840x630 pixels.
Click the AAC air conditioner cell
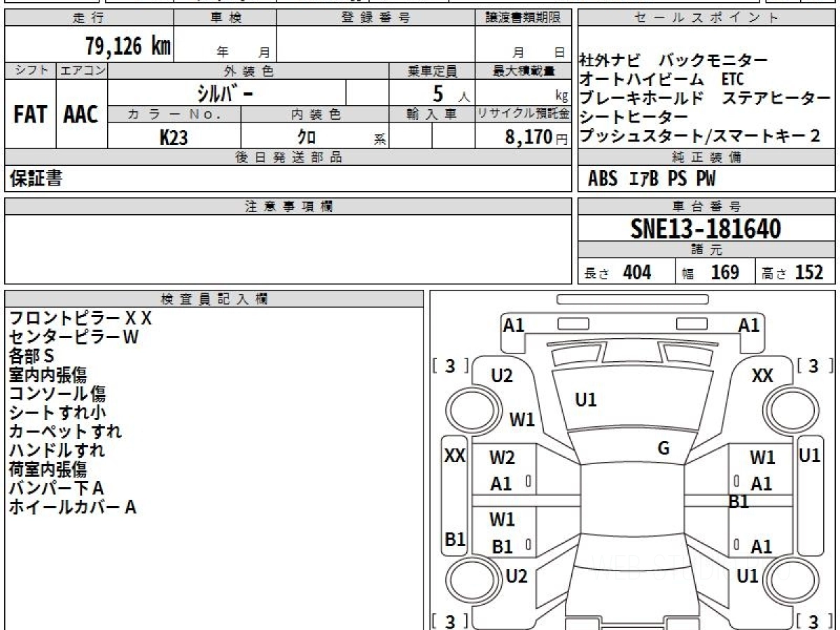pos(81,115)
